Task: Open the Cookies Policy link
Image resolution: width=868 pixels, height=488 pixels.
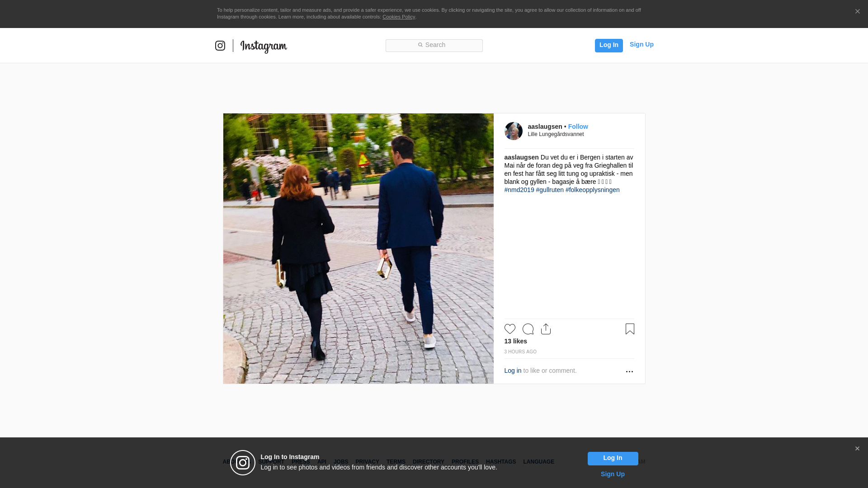Action: click(398, 17)
